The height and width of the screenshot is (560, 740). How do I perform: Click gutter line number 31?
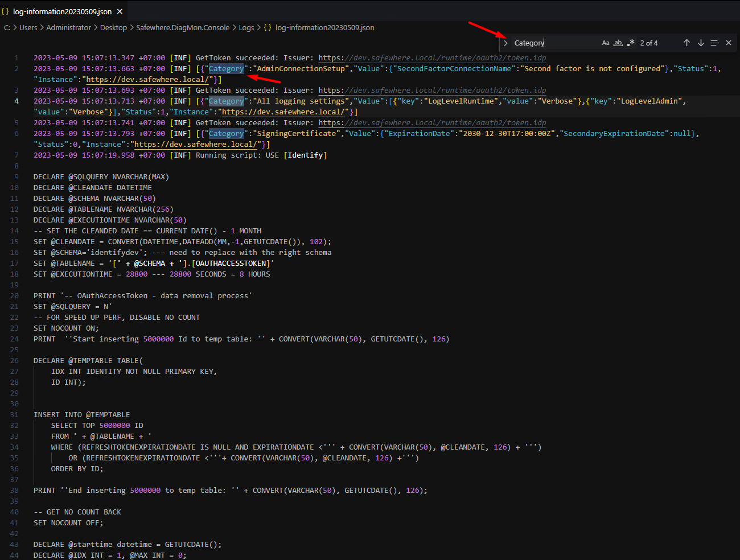[14, 414]
